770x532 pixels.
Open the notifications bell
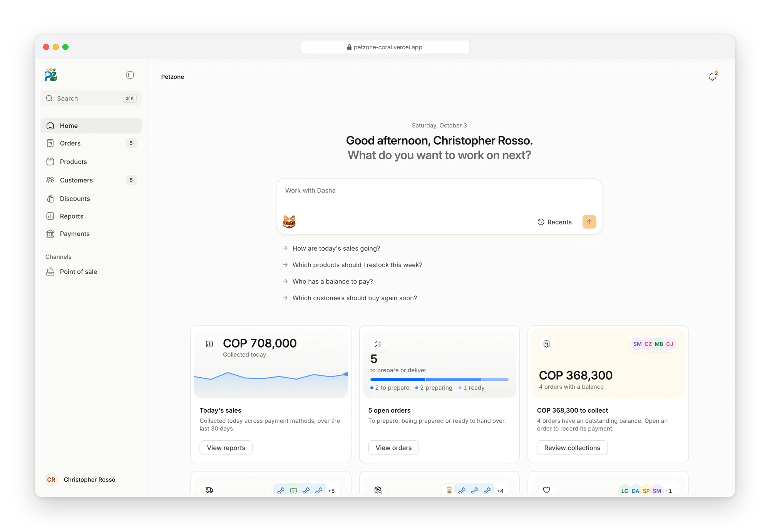pyautogui.click(x=713, y=76)
